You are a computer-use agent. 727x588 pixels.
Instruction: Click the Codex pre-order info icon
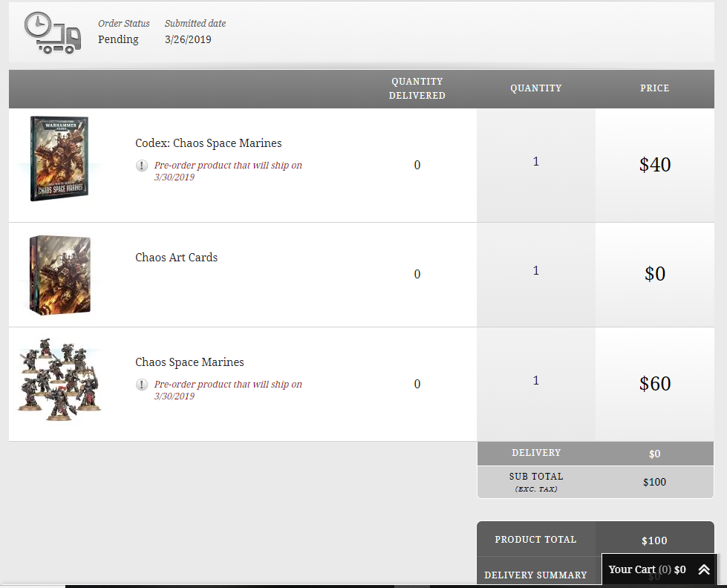coord(142,166)
